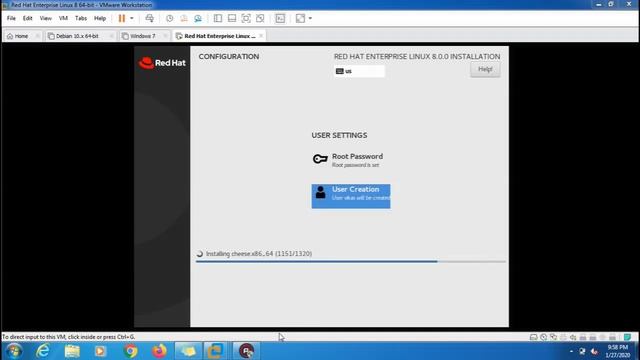
Task: Click the network adapter status icon
Action: 553,337
